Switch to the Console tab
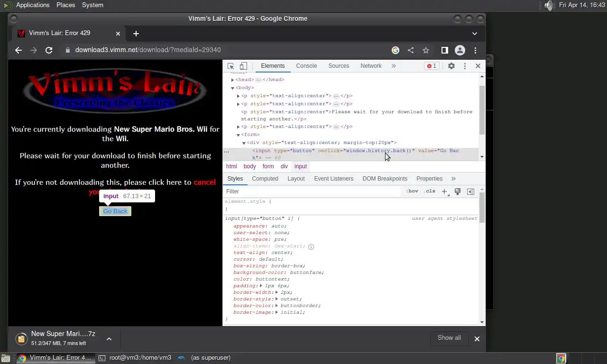This screenshot has width=607, height=364. (x=306, y=66)
